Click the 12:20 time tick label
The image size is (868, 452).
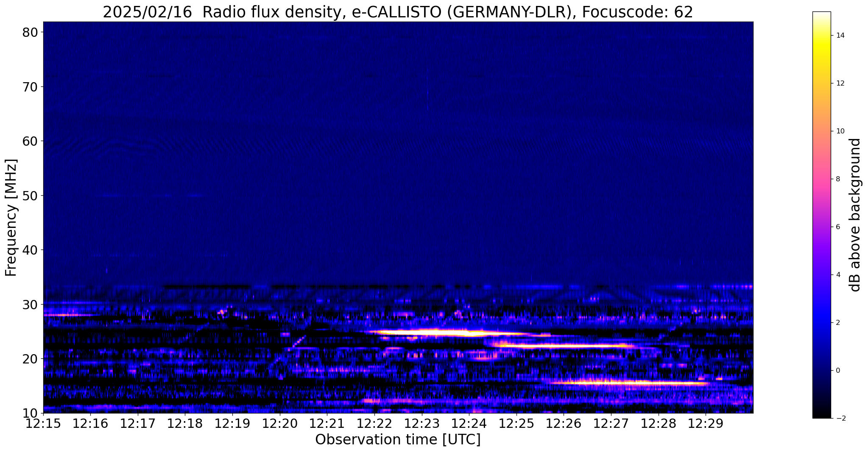pyautogui.click(x=280, y=424)
